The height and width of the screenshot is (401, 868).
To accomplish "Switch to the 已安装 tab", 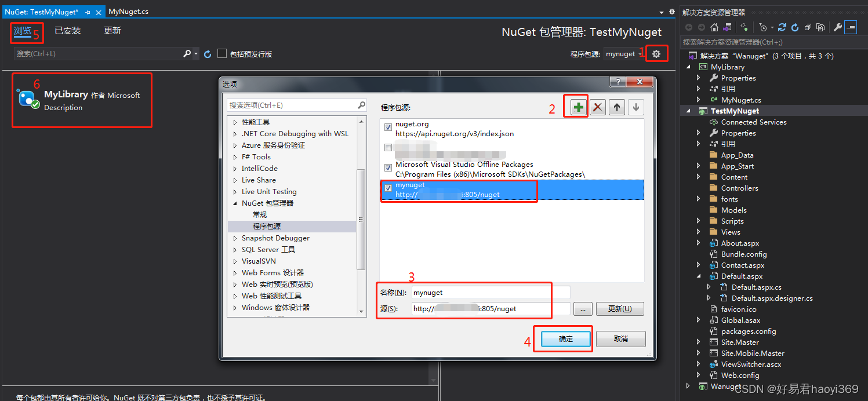I will click(68, 31).
